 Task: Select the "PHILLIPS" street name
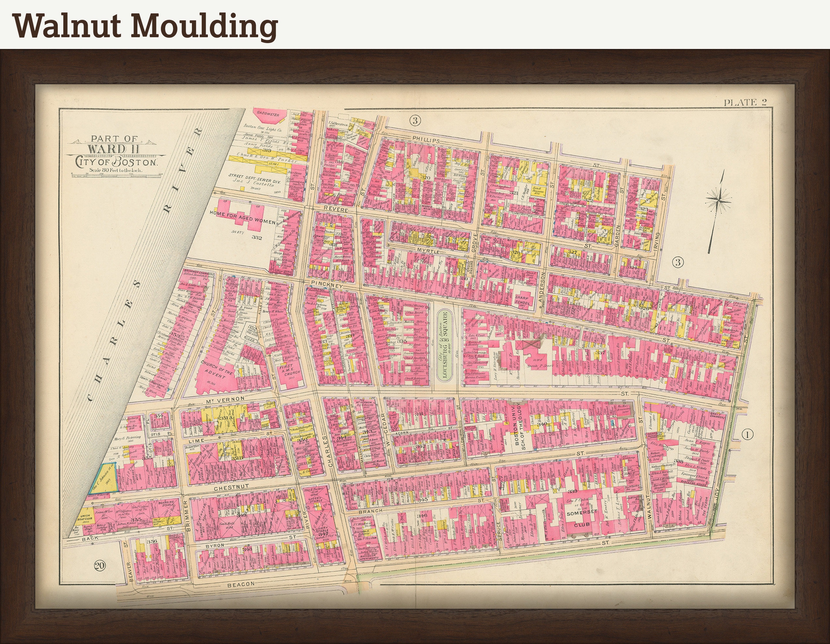426,140
